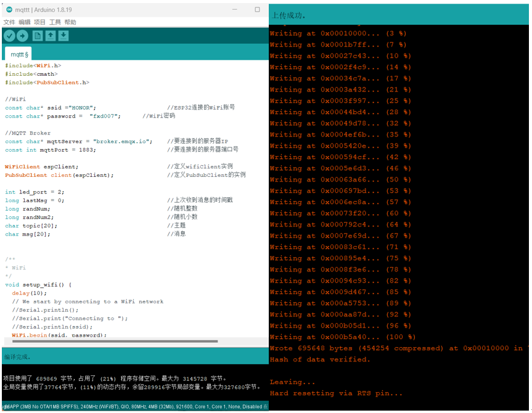Screen dimensions: 532x413
Task: Open the 工具 menu
Action: point(54,22)
